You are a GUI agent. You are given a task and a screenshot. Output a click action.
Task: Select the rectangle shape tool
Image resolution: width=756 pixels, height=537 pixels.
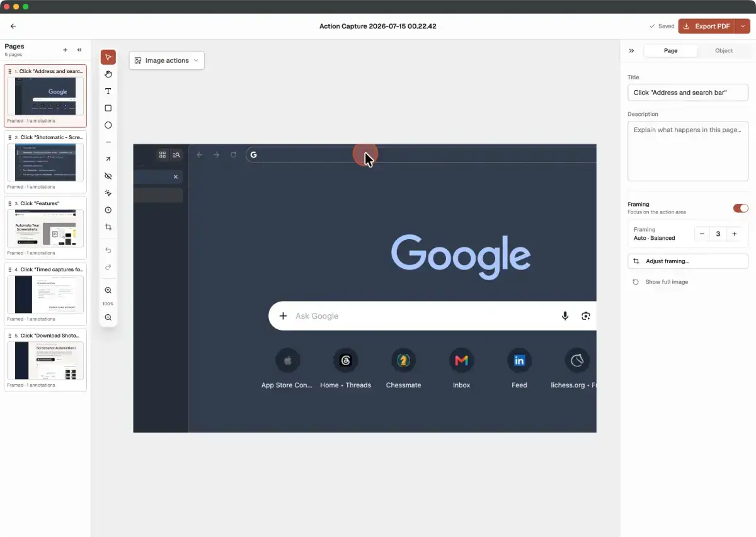[x=108, y=108]
